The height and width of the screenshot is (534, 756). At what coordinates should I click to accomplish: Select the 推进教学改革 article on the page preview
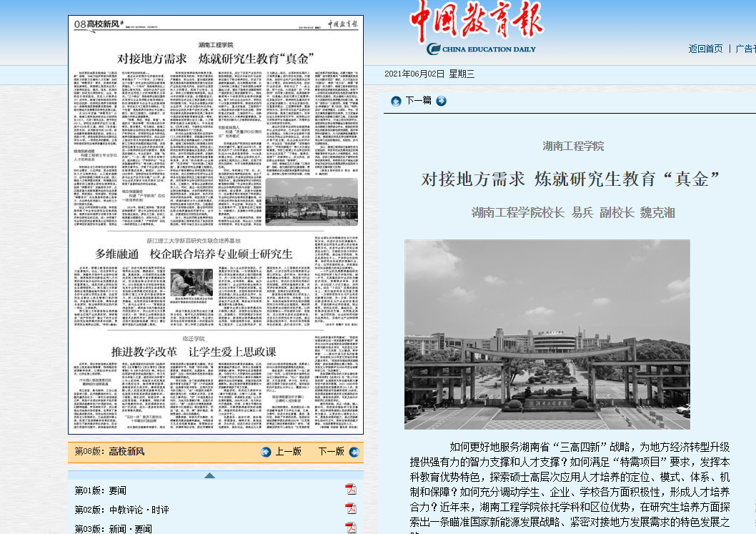193,351
